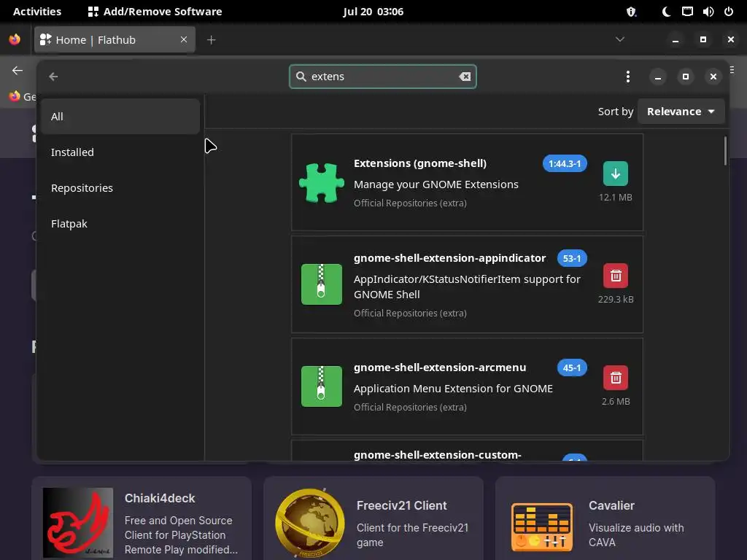Open a new Firefox tab with the plus button

(211, 40)
